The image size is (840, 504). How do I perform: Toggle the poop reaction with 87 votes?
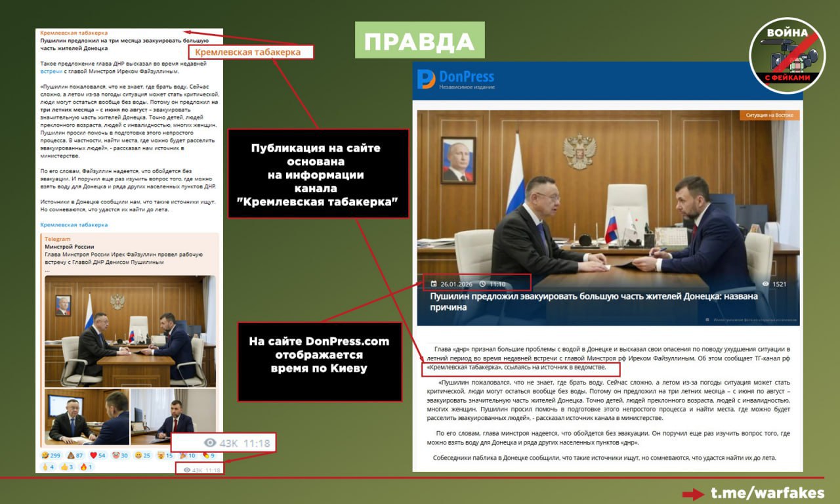(x=71, y=455)
